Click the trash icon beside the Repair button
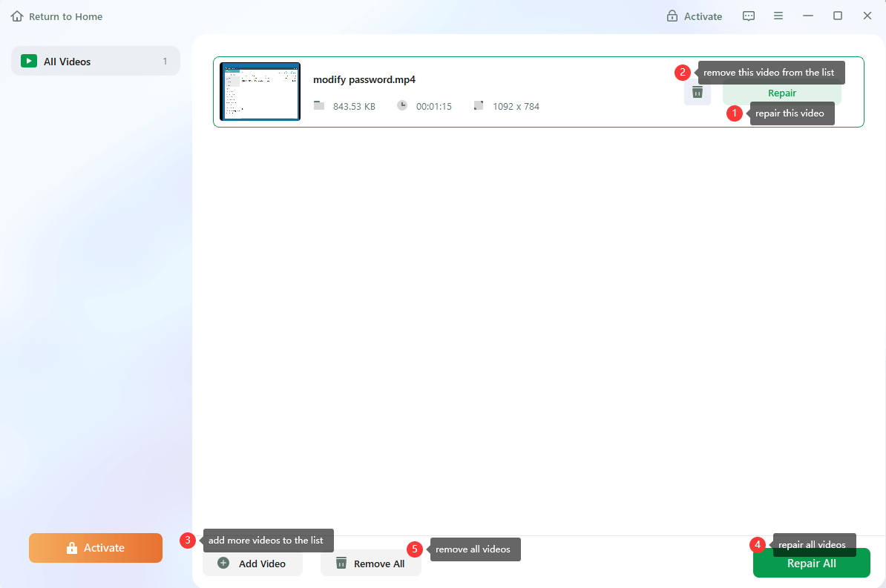Screen dimensions: 886x588 [697, 92]
